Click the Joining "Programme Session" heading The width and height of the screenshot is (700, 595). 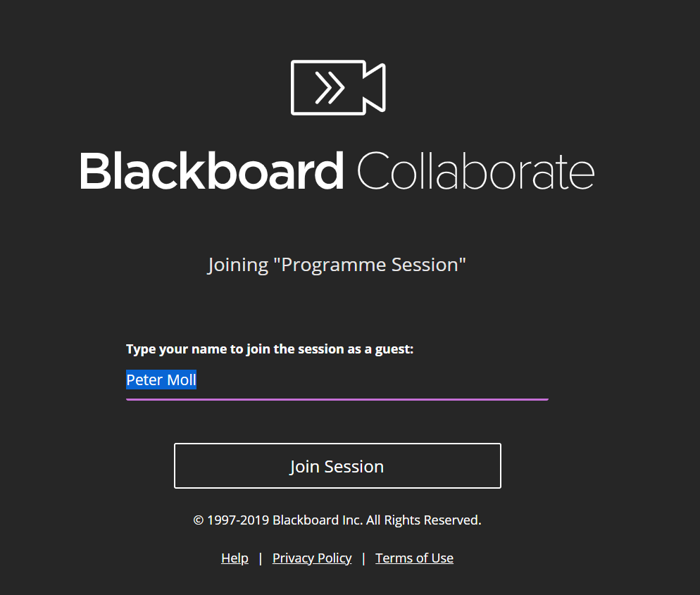[x=337, y=265]
